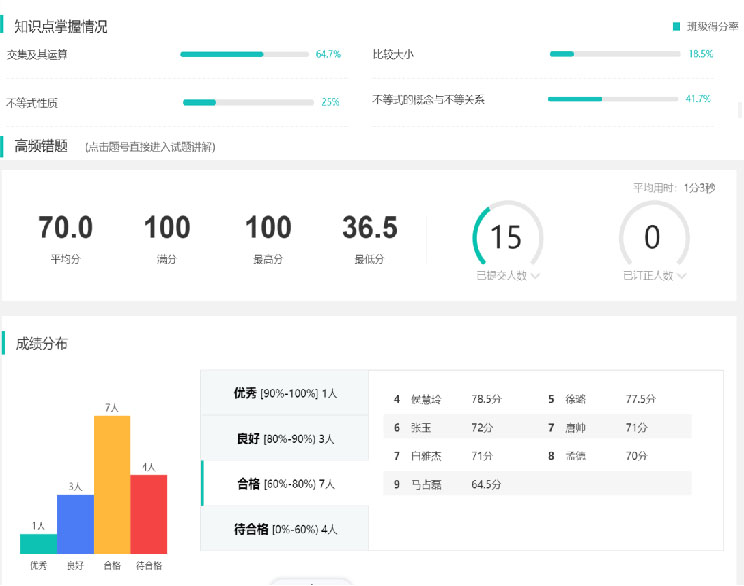Image resolution: width=744 pixels, height=586 pixels.
Task: Open the 合格 [60%-80%] tab
Action: pos(284,484)
